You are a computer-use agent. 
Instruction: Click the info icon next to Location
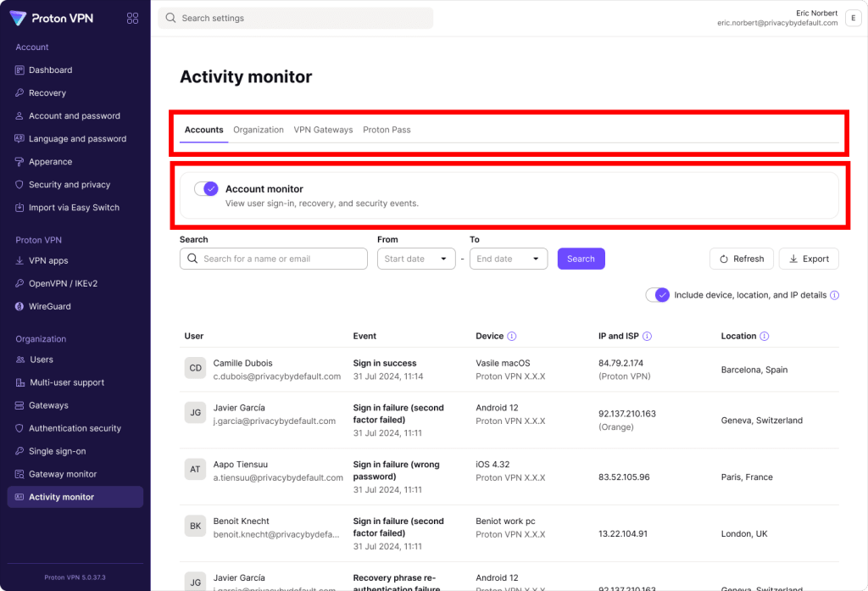coord(765,337)
